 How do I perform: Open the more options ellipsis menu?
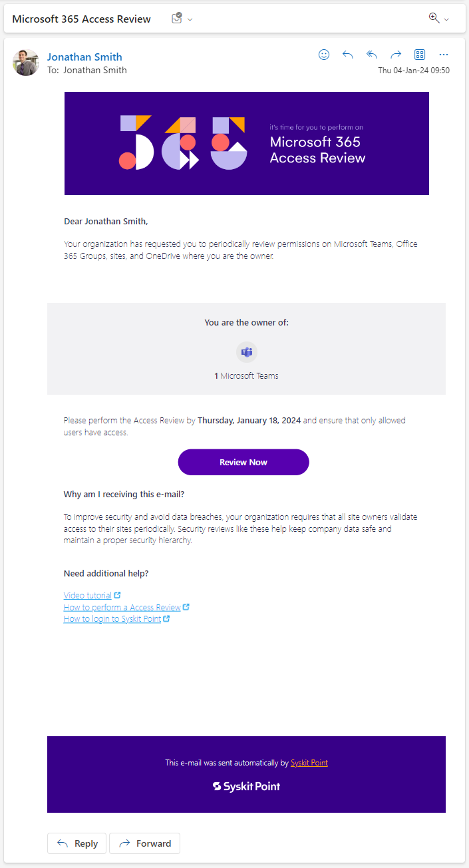[x=444, y=55]
